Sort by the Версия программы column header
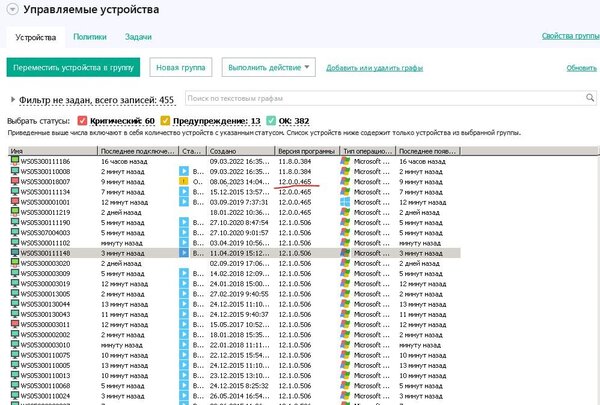The image size is (600, 405). click(x=300, y=149)
